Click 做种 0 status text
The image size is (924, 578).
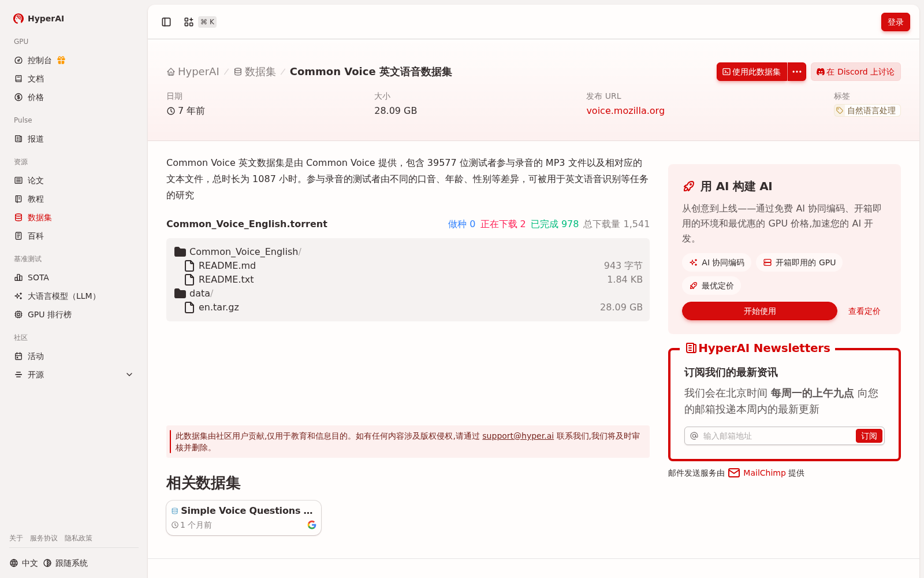[461, 224]
